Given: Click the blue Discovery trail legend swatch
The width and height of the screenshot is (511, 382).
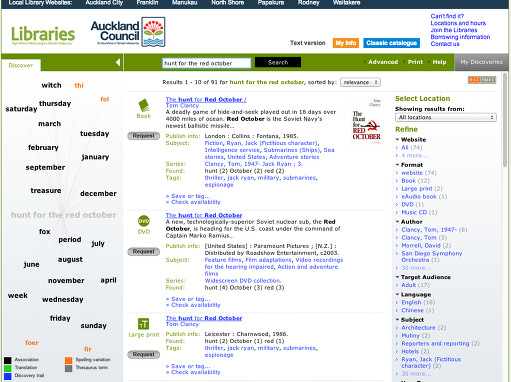Looking at the screenshot, I should coord(8,376).
